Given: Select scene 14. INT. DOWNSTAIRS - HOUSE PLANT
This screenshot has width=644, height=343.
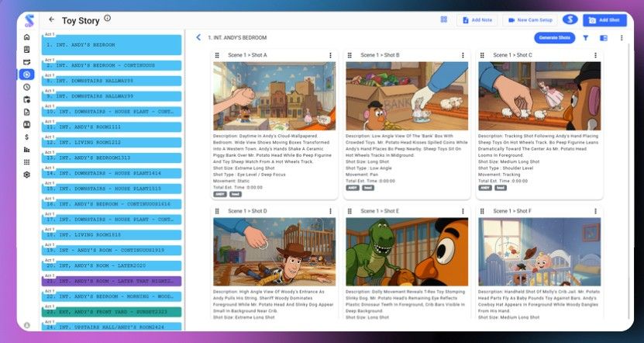Looking at the screenshot, I should coord(112,173).
